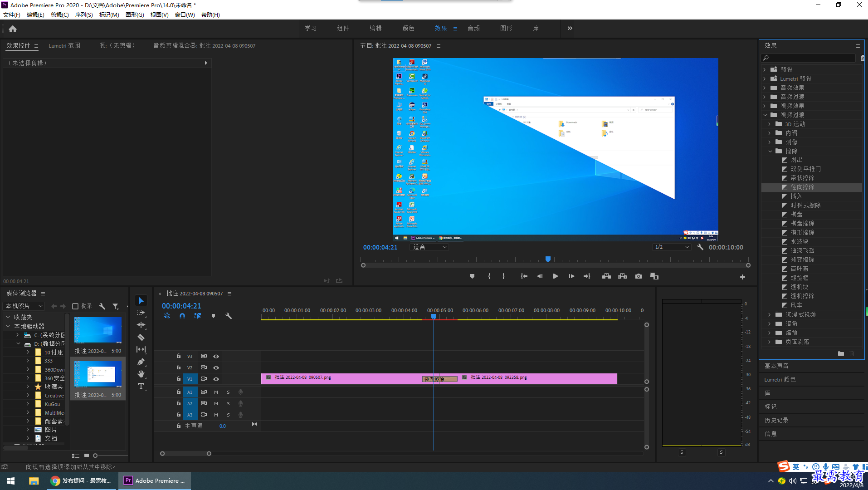Toggle V2 track output eye
868x490 pixels.
(x=216, y=367)
